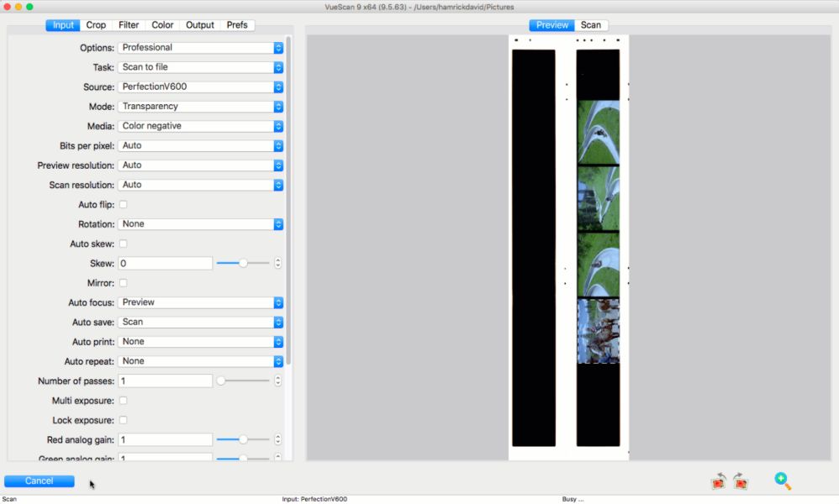Click the Skew value input field
Viewport: 839px width, 504px height.
point(165,264)
